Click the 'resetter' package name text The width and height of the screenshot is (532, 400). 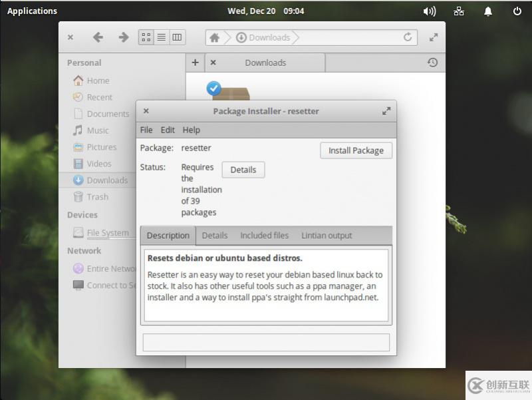(x=196, y=148)
